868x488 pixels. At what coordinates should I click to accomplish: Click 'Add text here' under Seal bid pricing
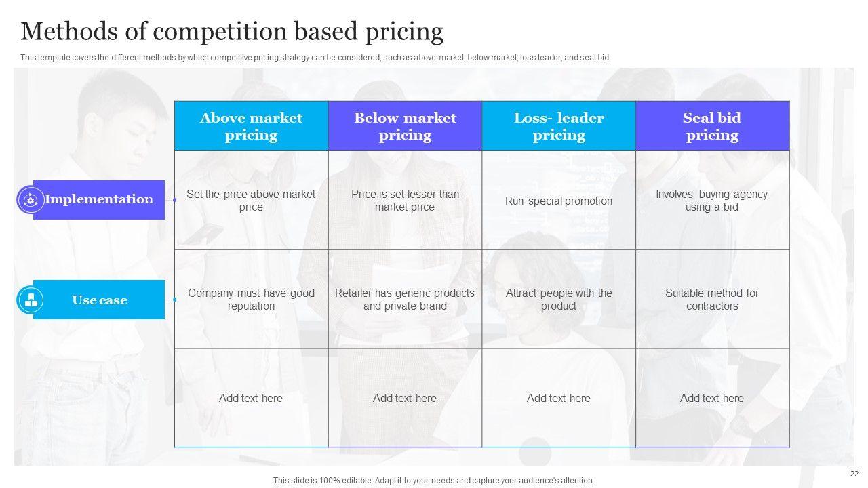coord(712,398)
